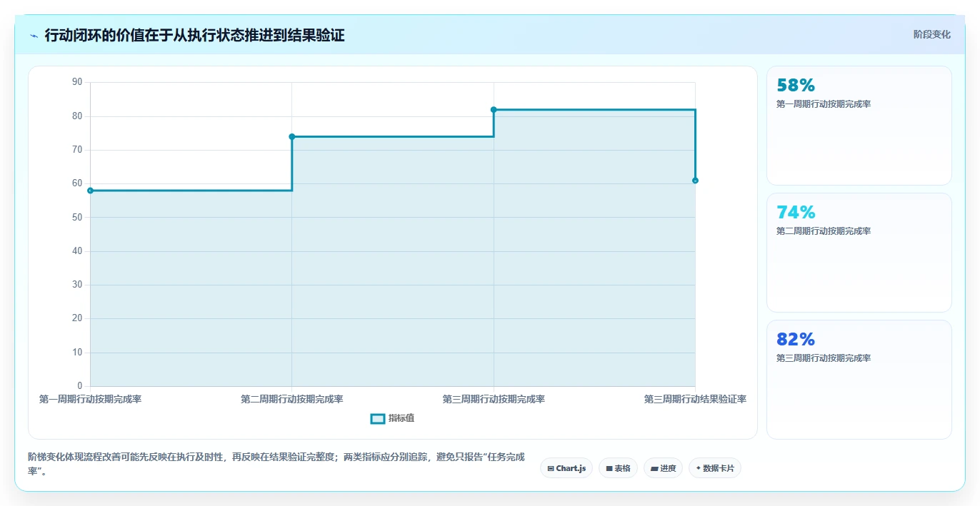
Task: Select the 数据卡片 tag chip
Action: tap(715, 468)
